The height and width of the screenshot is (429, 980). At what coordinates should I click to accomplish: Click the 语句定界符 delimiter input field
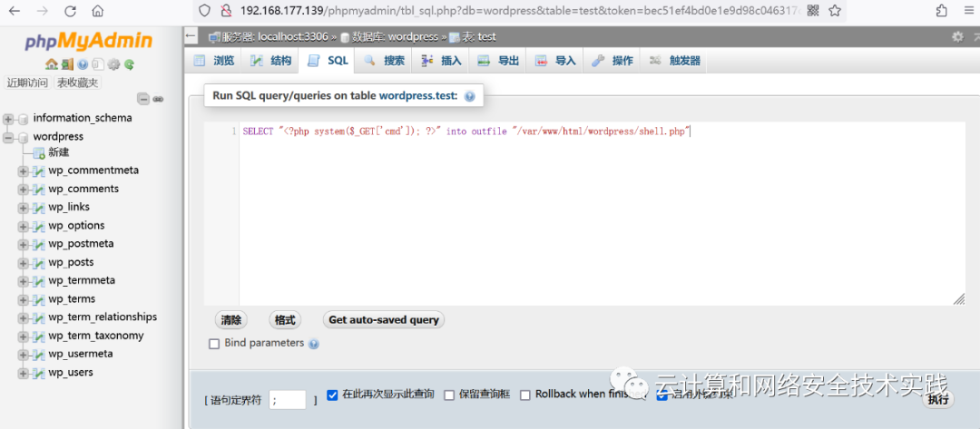(x=288, y=400)
